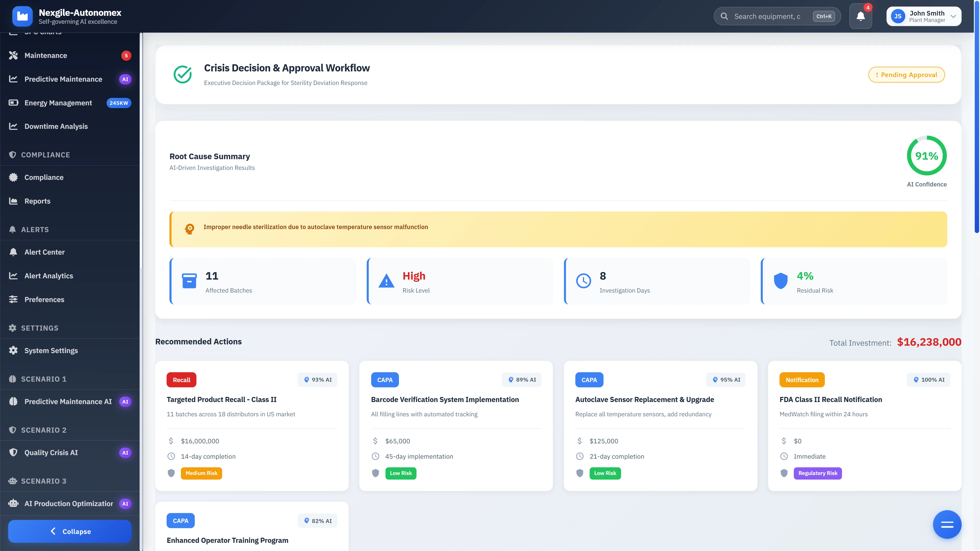Collapse the sidebar navigation
Image resolution: width=980 pixels, height=551 pixels.
pos(70,531)
